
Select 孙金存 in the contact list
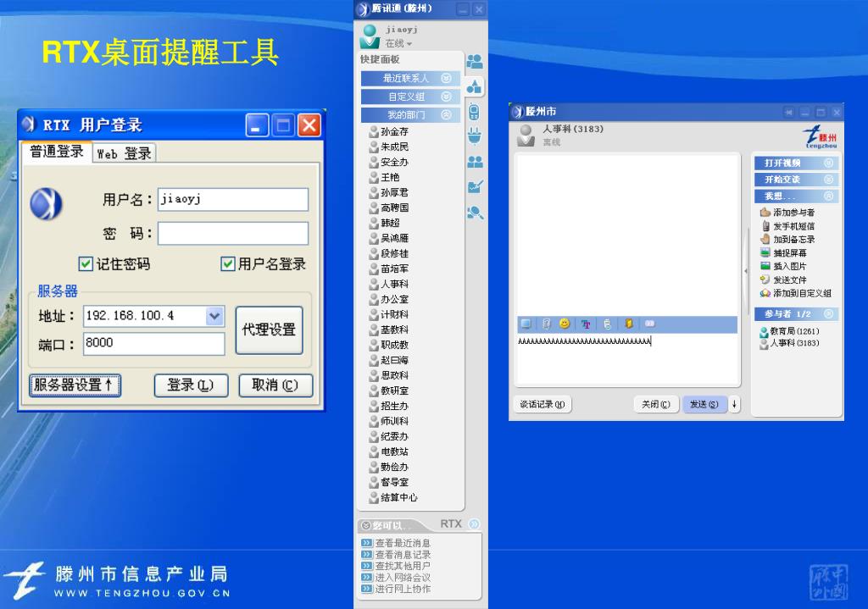click(x=388, y=131)
